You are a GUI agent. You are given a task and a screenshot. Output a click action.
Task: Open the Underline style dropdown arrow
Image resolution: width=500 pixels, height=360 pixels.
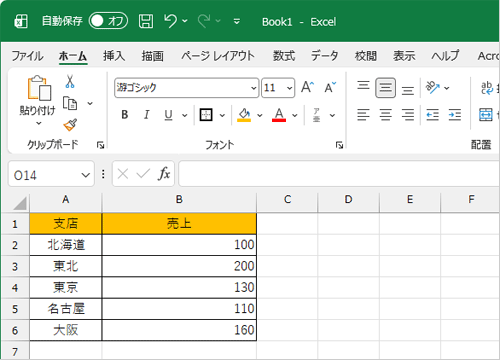click(x=184, y=116)
